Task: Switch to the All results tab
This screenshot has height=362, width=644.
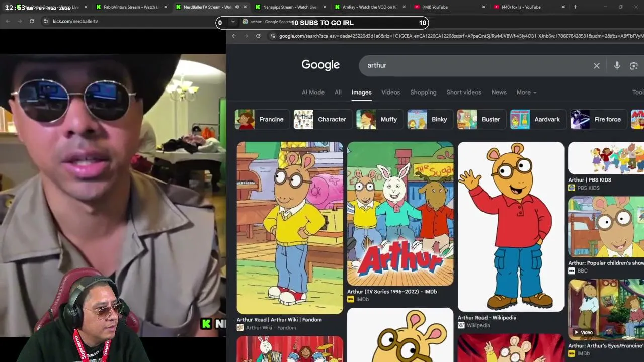Action: point(338,93)
